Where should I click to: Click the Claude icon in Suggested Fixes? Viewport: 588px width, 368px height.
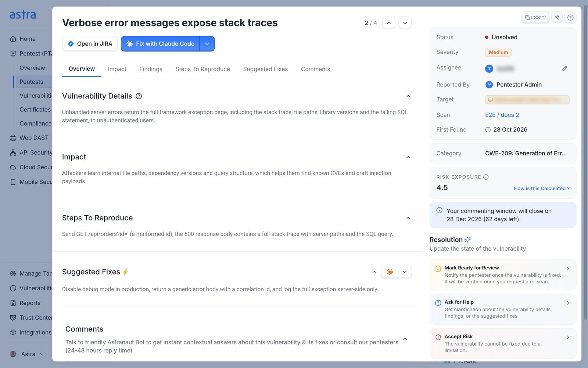click(390, 272)
